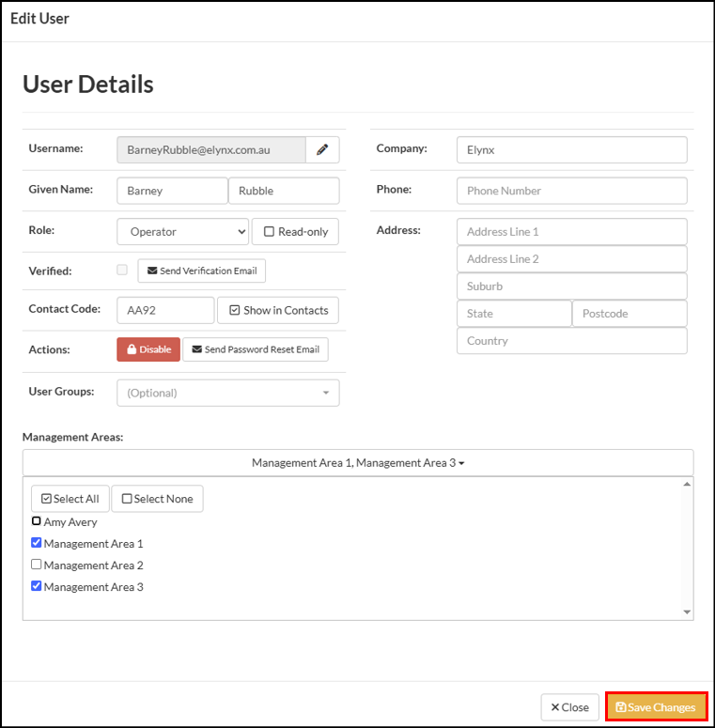Open the Role dropdown showing Operator

(183, 231)
